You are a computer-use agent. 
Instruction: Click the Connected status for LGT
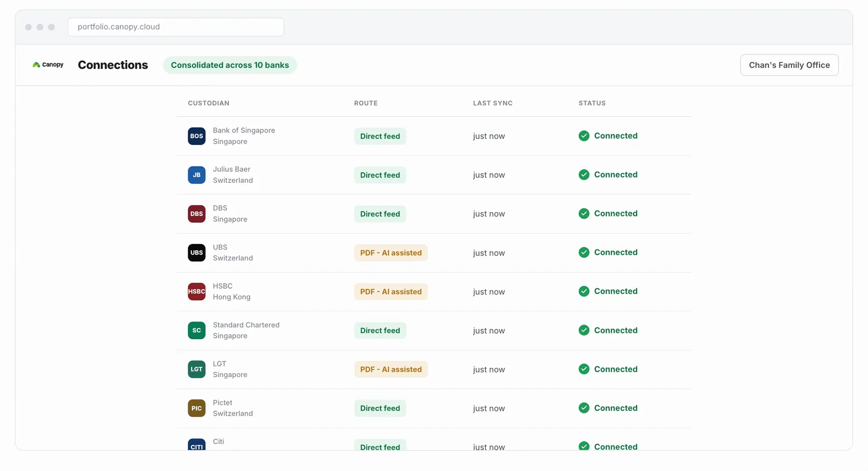[616, 369]
